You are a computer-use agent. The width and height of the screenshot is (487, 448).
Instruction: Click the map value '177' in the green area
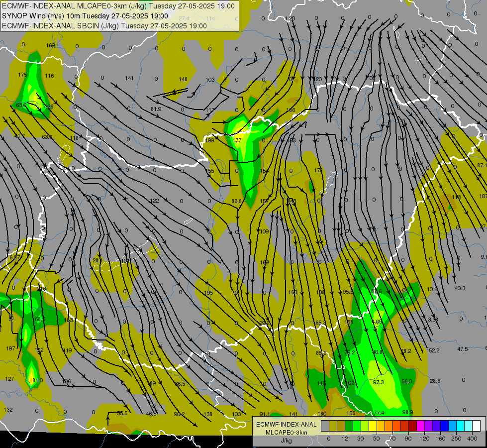[x=237, y=140]
